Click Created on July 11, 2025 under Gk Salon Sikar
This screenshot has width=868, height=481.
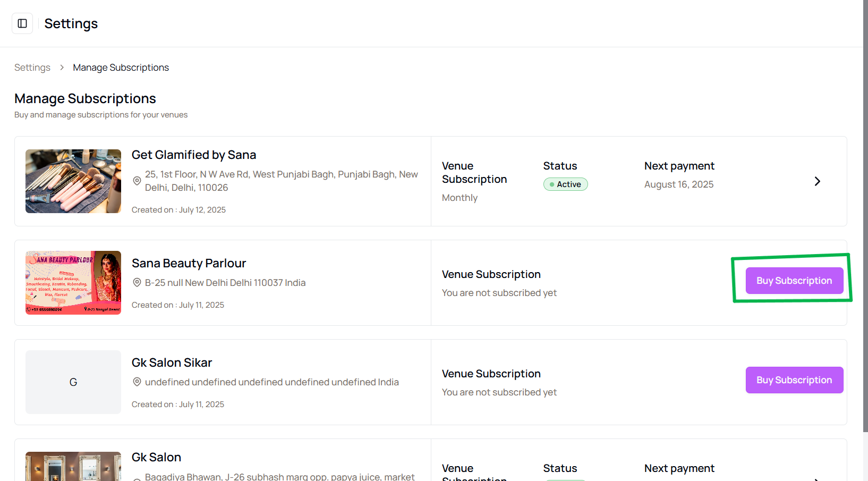pyautogui.click(x=178, y=404)
